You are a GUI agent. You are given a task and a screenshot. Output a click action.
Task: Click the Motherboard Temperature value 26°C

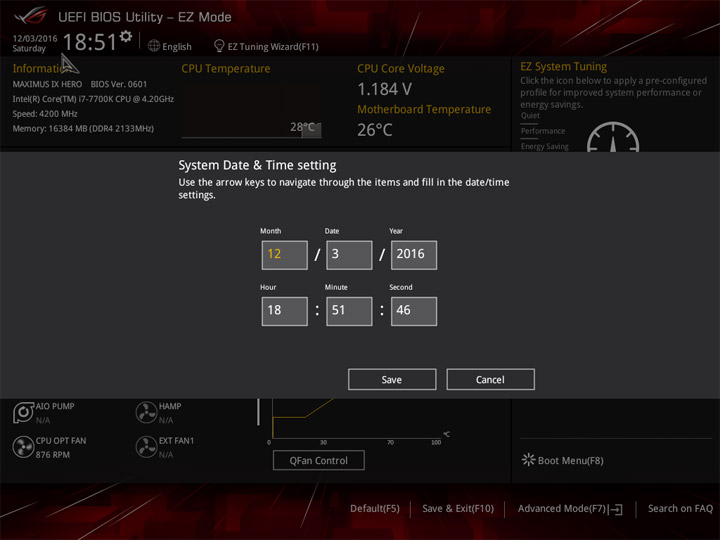point(375,130)
